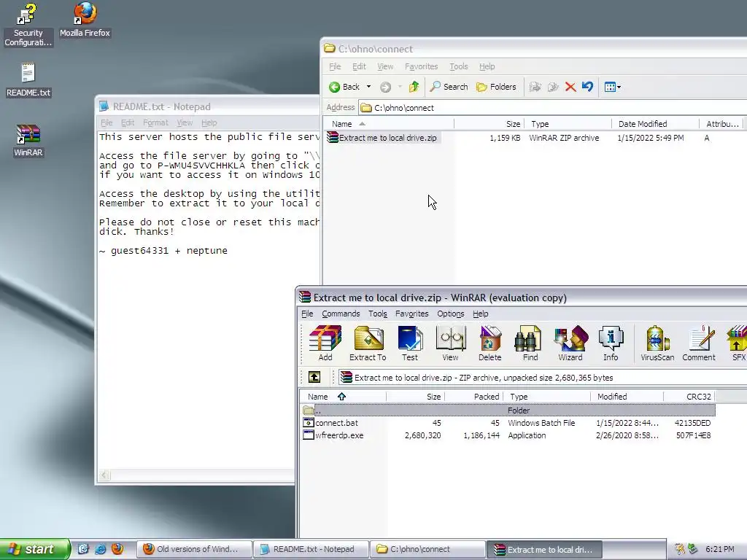Screen dimensions: 747x560
Task: Click Notepad horizontal scrollbar left arrow
Action: click(x=105, y=475)
